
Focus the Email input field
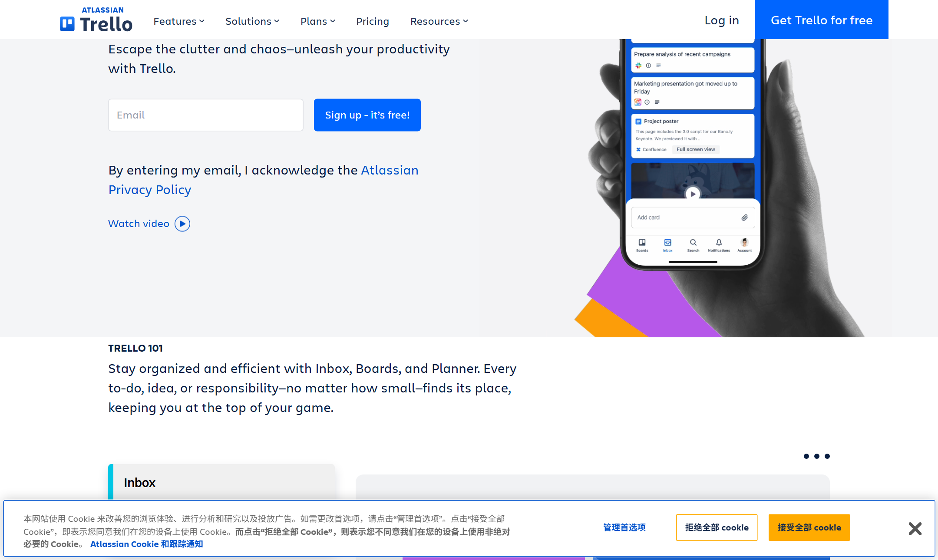206,115
